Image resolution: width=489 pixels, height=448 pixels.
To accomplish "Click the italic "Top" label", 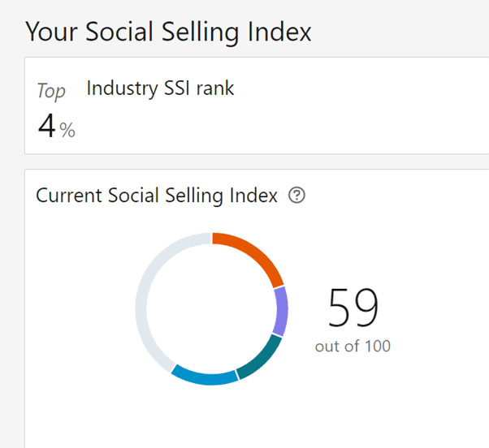I will 50,92.
